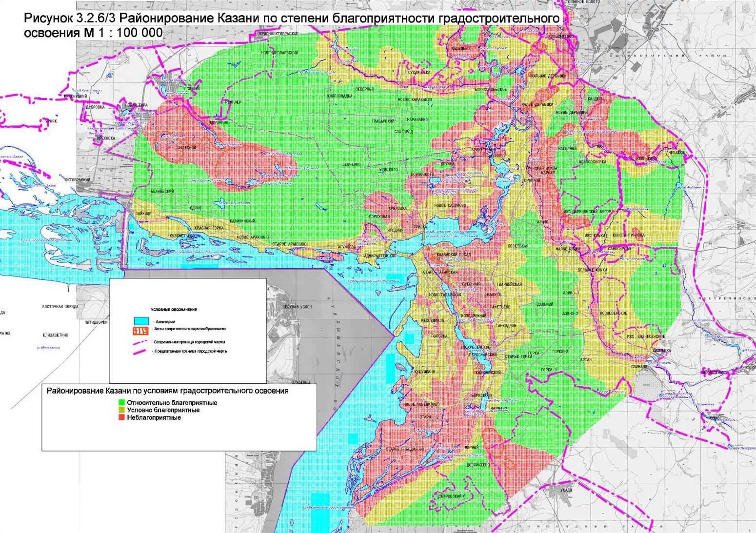Image resolution: width=756 pixels, height=533 pixels.
Task: Click the 'Большие Клыки' map label
Action: 592,270
